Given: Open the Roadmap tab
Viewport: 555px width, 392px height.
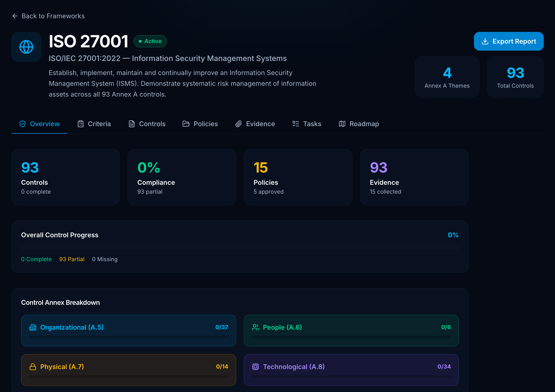Looking at the screenshot, I should click(359, 124).
